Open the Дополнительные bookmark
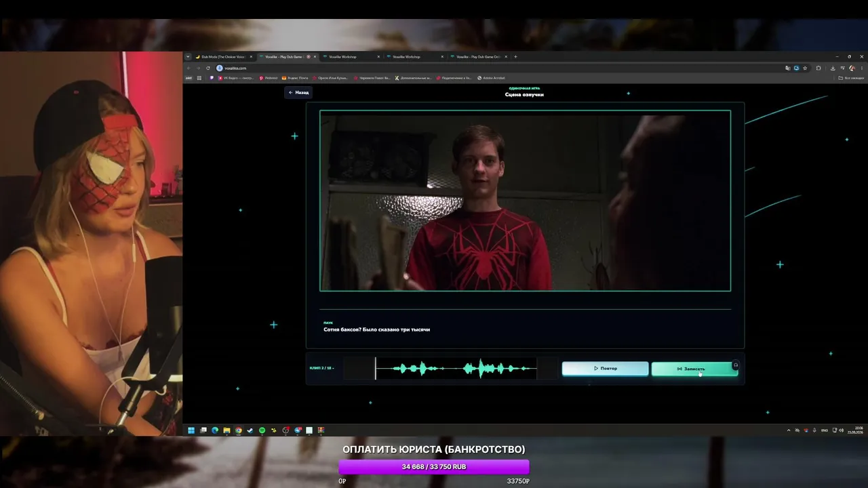 [414, 78]
